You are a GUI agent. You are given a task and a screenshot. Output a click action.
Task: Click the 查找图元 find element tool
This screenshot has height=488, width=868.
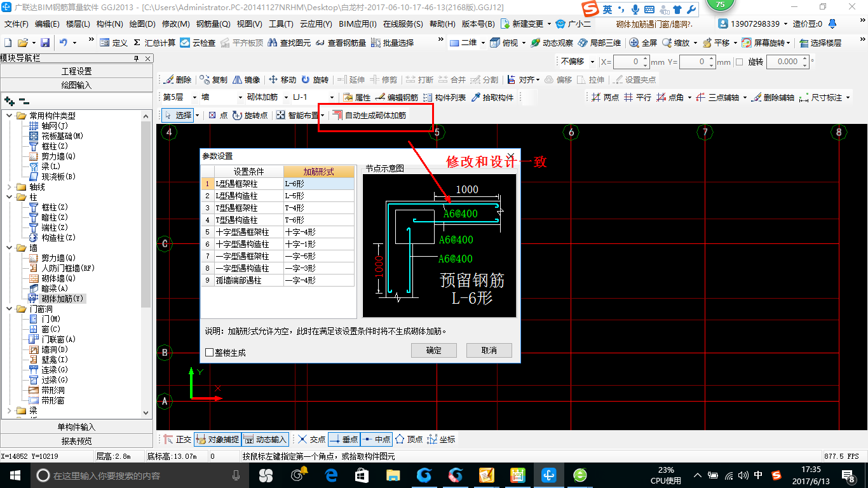point(290,43)
